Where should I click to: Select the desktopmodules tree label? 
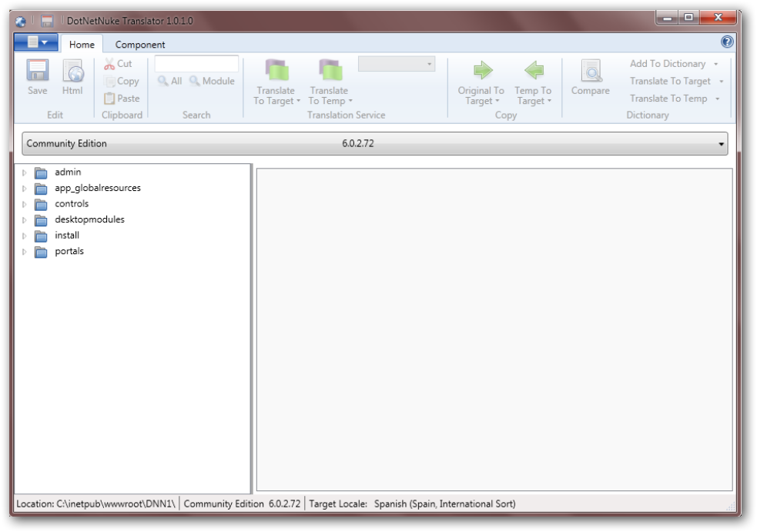[90, 219]
